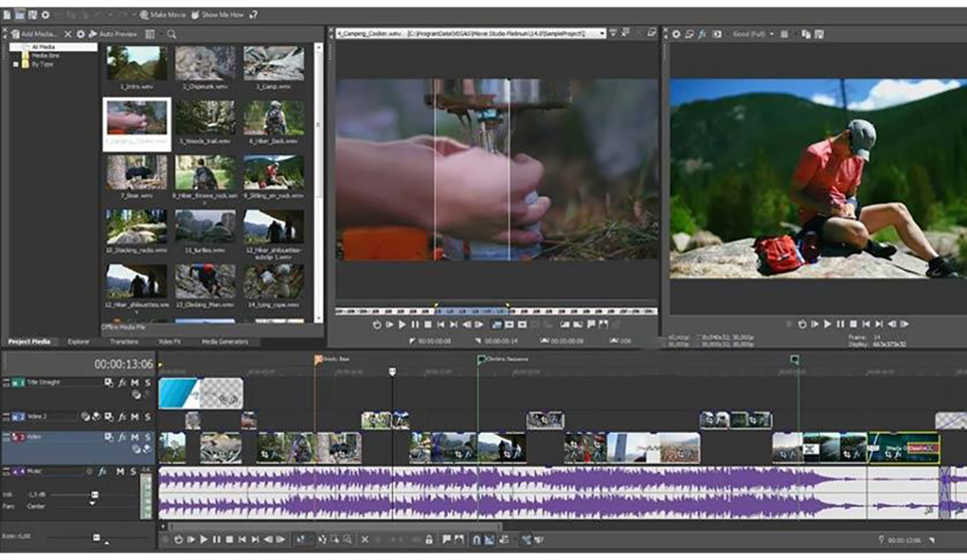The image size is (967, 560).
Task: Mute the Music audio track
Action: point(119,471)
